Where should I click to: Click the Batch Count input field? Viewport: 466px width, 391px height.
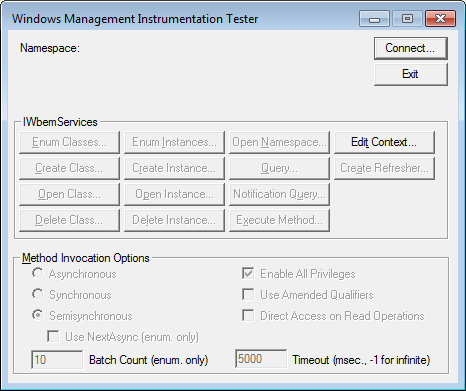click(57, 360)
